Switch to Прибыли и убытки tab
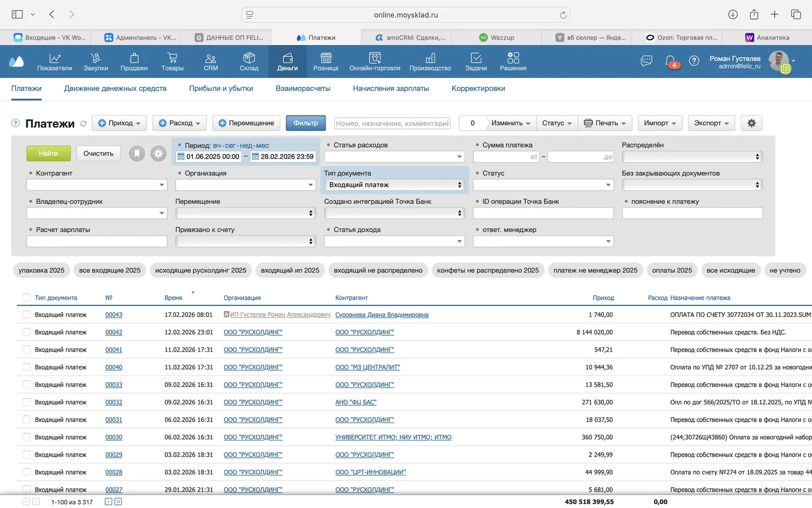The width and height of the screenshot is (812, 508). pyautogui.click(x=221, y=88)
